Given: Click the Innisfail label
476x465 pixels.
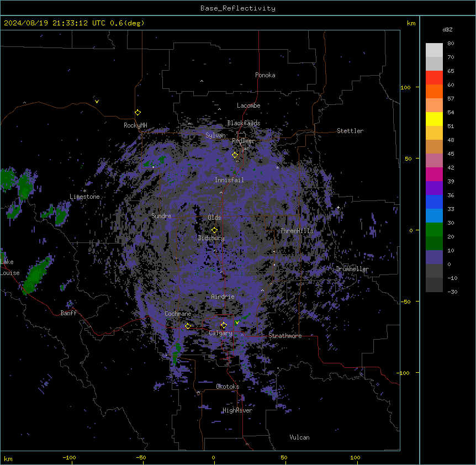Looking at the screenshot, I should coord(229,180).
